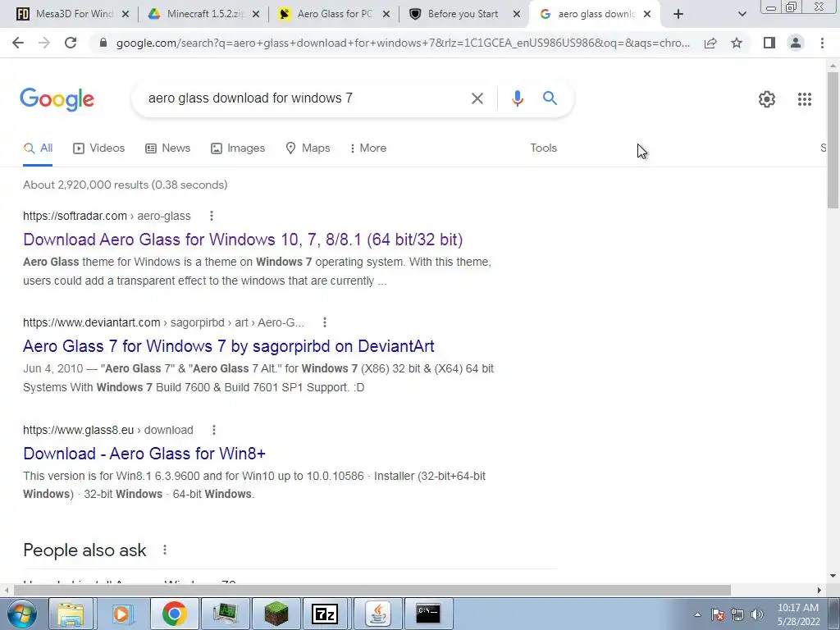This screenshot has width=840, height=630.
Task: Click the browser address bar URL
Action: pyautogui.click(x=403, y=43)
